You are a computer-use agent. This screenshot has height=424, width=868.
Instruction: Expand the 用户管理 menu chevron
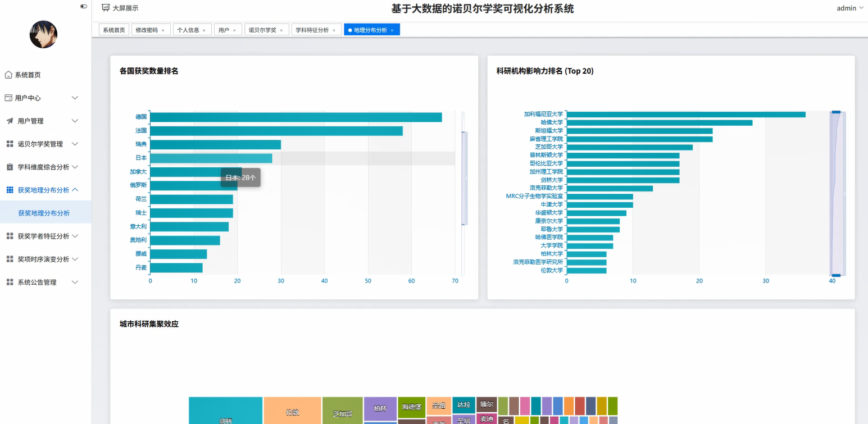click(x=75, y=121)
